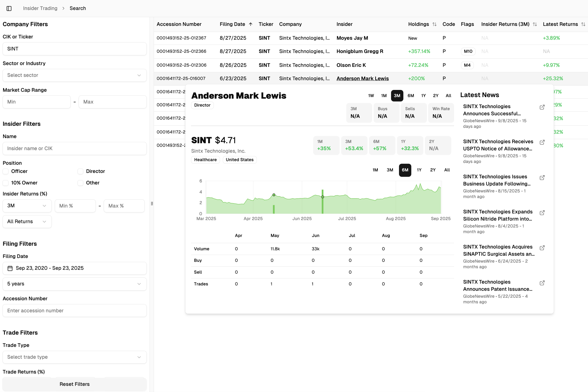The height and width of the screenshot is (392, 588).
Task: Focus the Enter accession number field
Action: point(75,311)
